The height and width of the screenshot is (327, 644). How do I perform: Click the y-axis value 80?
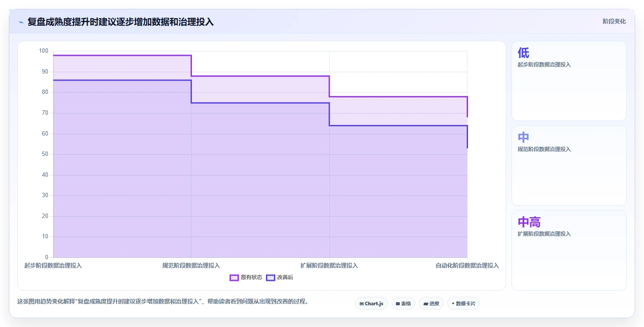coord(45,92)
